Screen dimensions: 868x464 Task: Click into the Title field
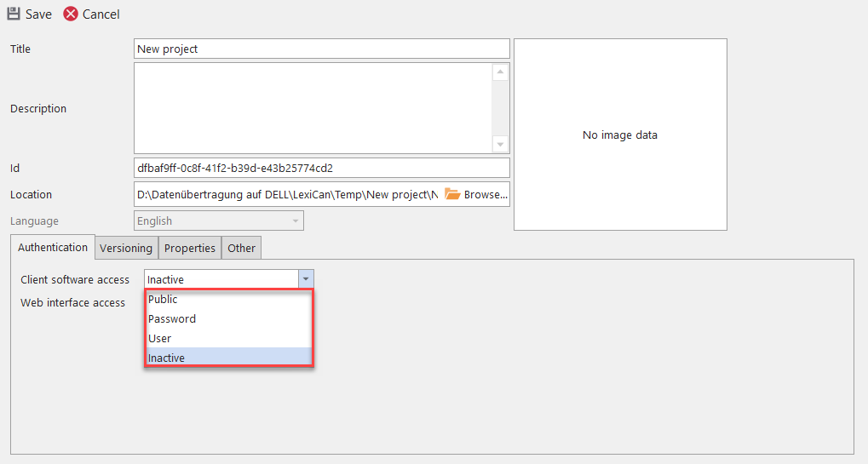(321, 49)
